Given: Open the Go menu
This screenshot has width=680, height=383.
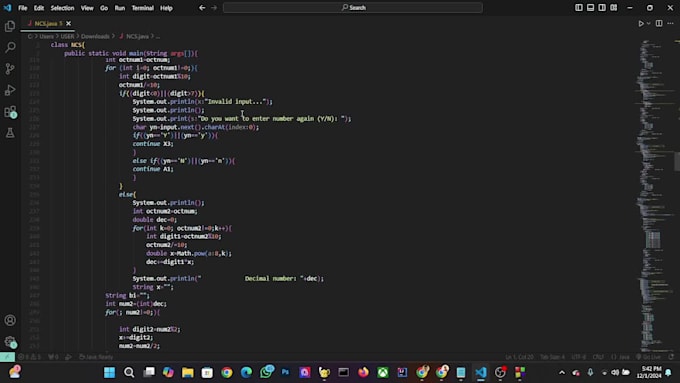Looking at the screenshot, I should 104,8.
